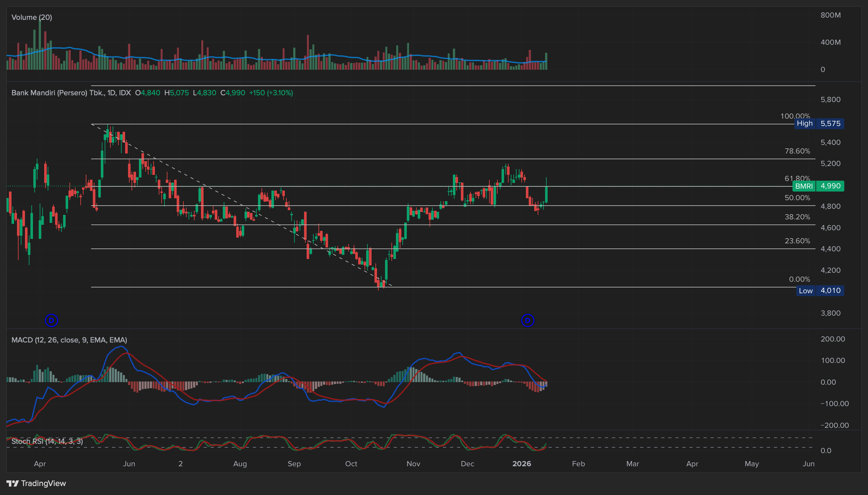Select the High 5,575 price label

[x=820, y=123]
